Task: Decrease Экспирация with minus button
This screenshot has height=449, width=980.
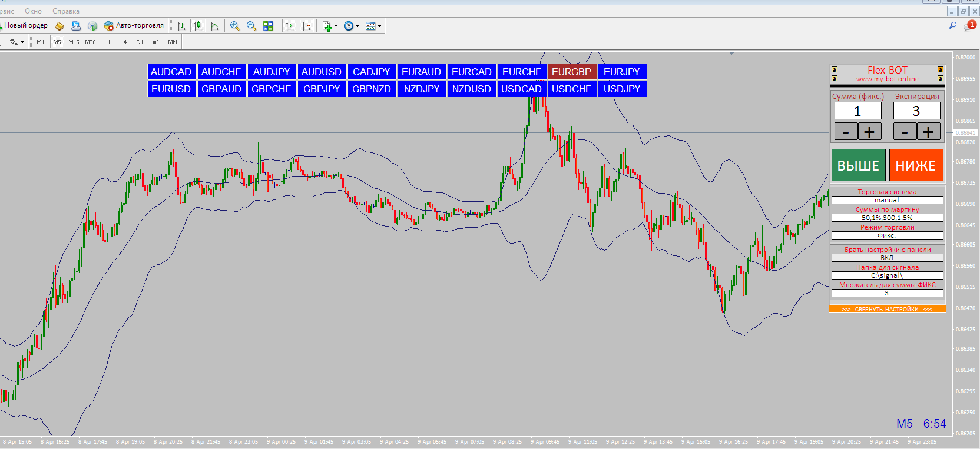Action: click(905, 131)
